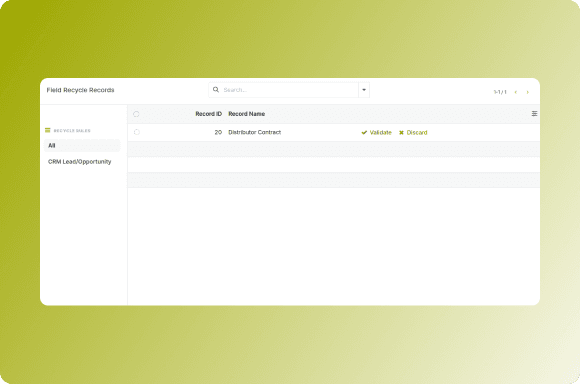Click the Validate button text

coord(381,132)
